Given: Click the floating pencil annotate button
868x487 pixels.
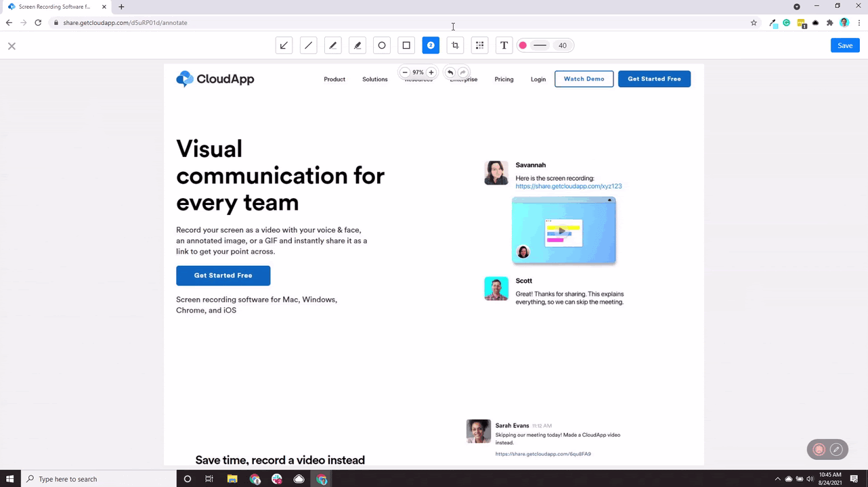Looking at the screenshot, I should pyautogui.click(x=836, y=449).
